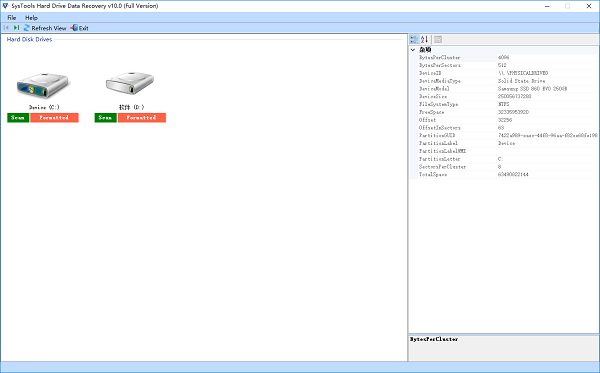Click Formatted button under Device (C:)
Screen dimensions: 600x373
[x=54, y=118]
